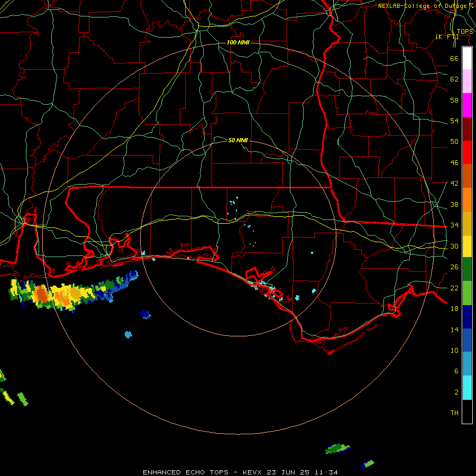Click the green echo patch near bottom edge
This screenshot has width=476, height=476.
point(337,448)
